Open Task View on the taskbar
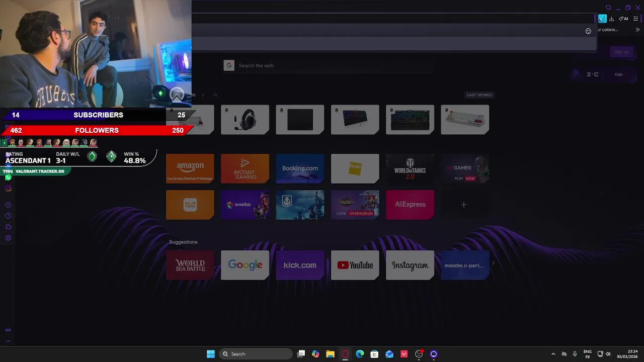Screen dimensions: 644x362 pos(301,354)
